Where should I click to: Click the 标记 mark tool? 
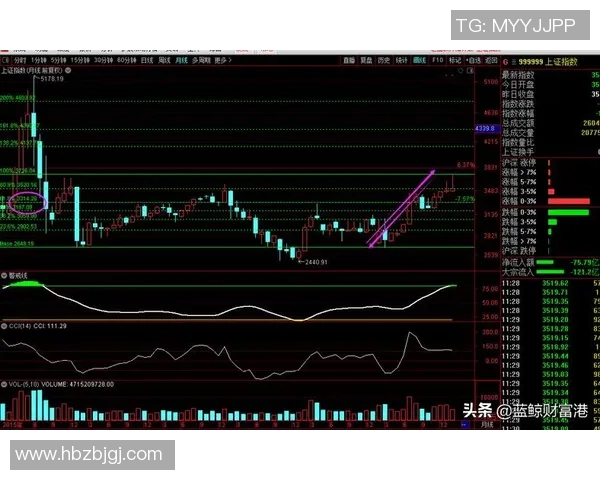[454, 60]
